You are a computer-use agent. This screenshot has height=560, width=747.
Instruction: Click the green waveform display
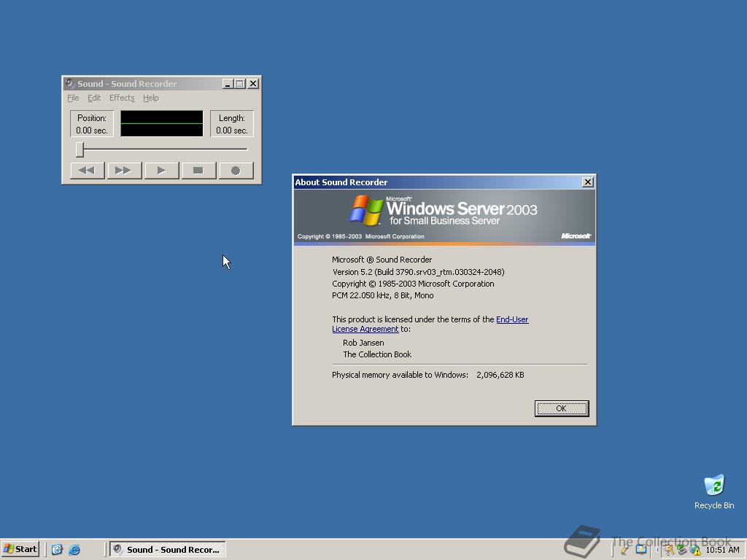(x=161, y=124)
